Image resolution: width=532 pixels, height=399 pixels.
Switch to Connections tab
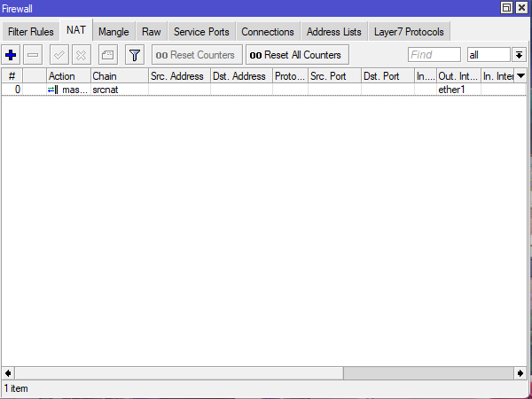coord(268,32)
